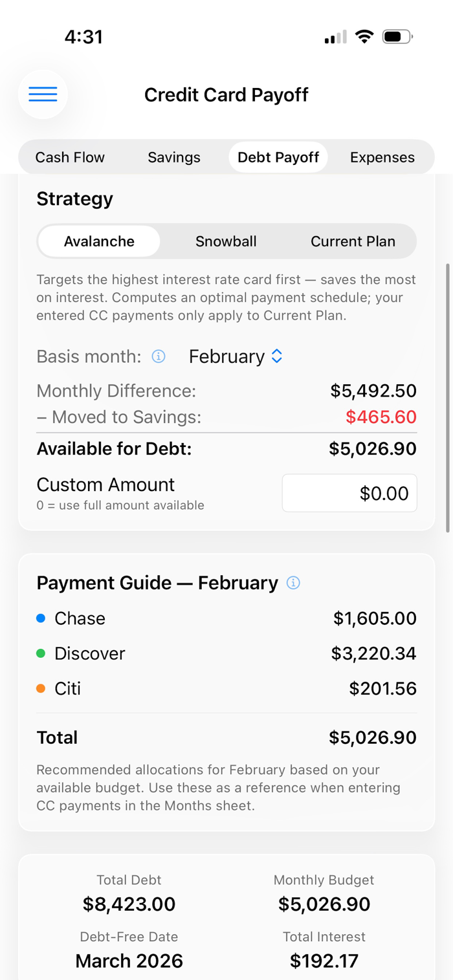Select the Avalanche strategy
Viewport: 453px width, 980px height.
(x=99, y=241)
